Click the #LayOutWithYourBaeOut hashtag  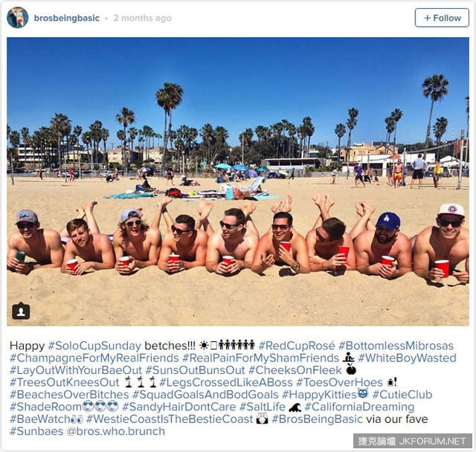[x=76, y=370]
